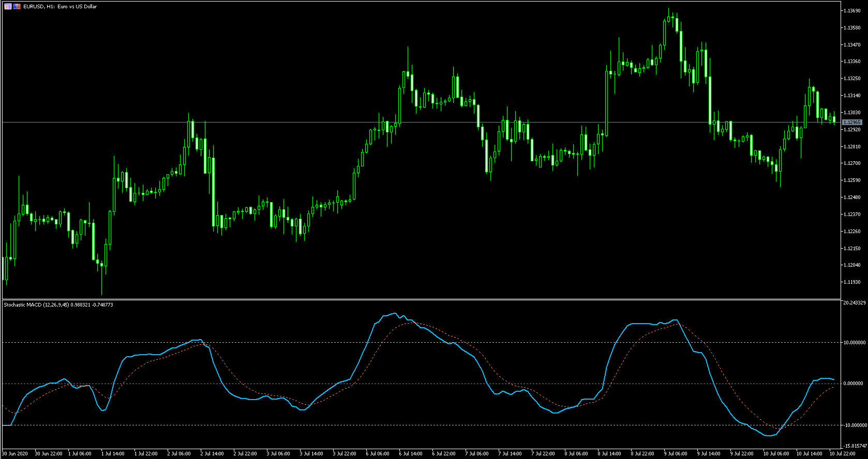Click the chart table icon beside EURUSD title

tap(8, 7)
